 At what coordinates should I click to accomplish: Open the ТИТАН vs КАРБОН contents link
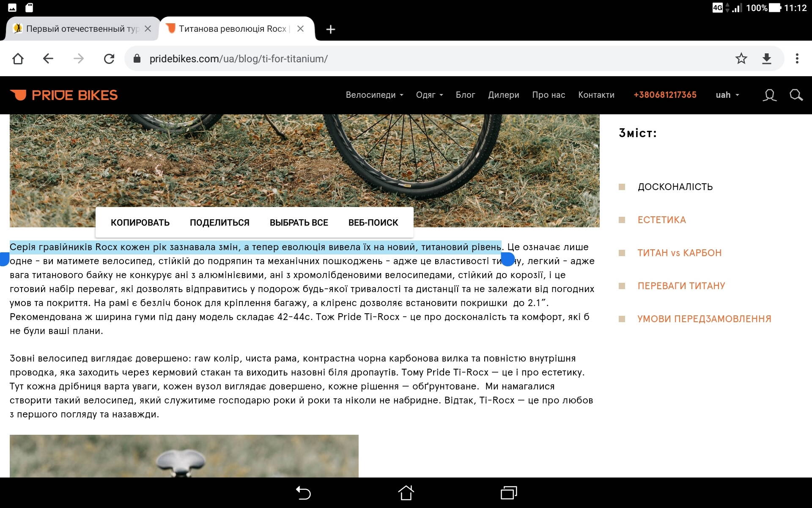pyautogui.click(x=679, y=253)
